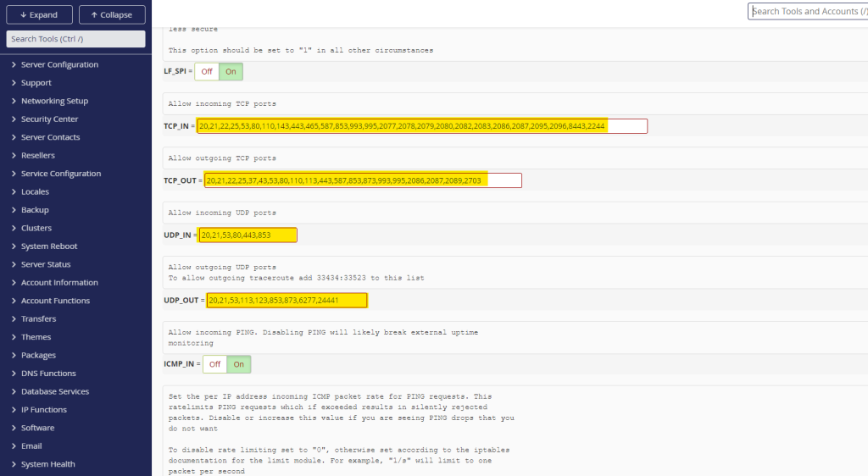Click into the TCP_IN ports field
The image size is (868, 476).
(x=421, y=126)
